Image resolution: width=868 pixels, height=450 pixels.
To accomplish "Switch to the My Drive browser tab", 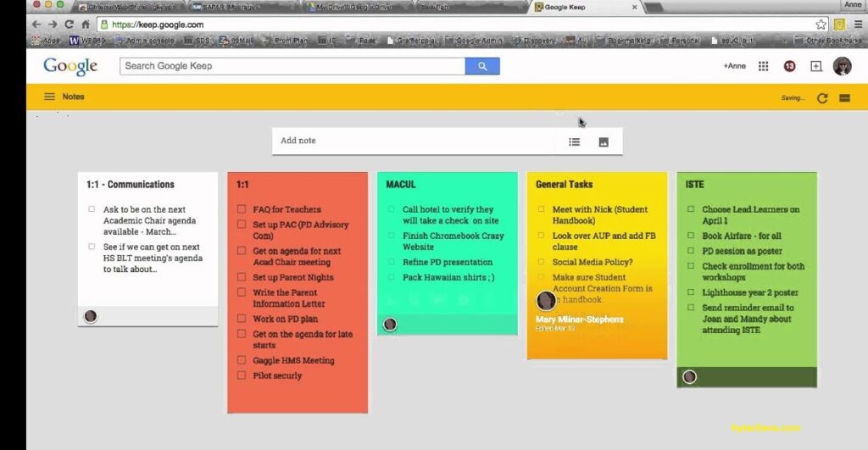I will (x=357, y=7).
